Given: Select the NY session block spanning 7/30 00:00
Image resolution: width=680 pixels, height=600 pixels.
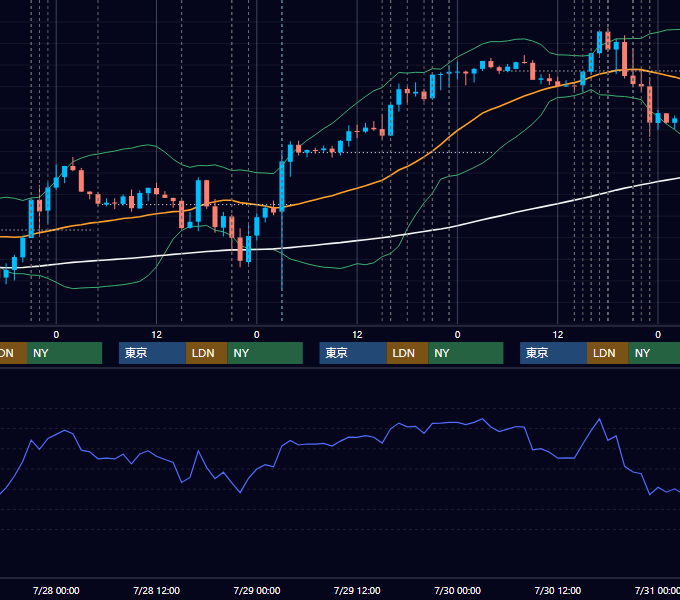Looking at the screenshot, I should pos(466,353).
